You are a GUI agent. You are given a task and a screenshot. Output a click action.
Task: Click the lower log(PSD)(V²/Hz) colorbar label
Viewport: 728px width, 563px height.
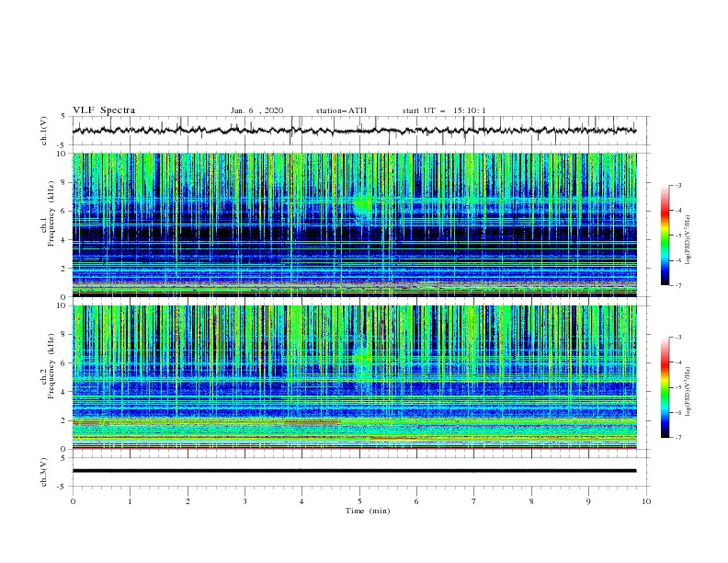(x=688, y=391)
